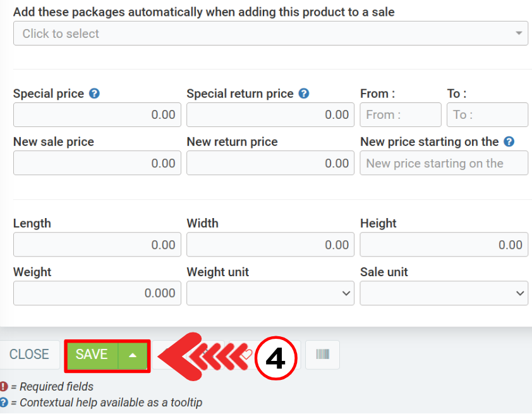Click the From date field
The height and width of the screenshot is (414, 532).
400,115
